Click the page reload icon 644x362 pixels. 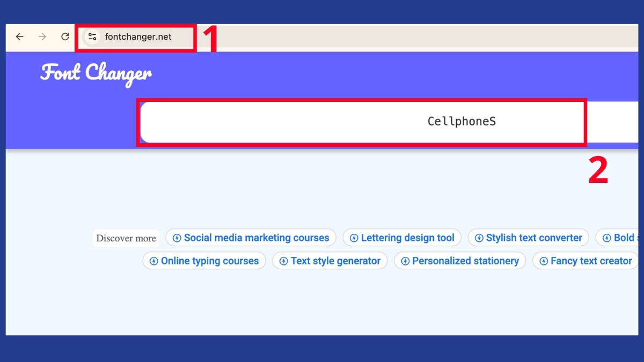pyautogui.click(x=64, y=36)
